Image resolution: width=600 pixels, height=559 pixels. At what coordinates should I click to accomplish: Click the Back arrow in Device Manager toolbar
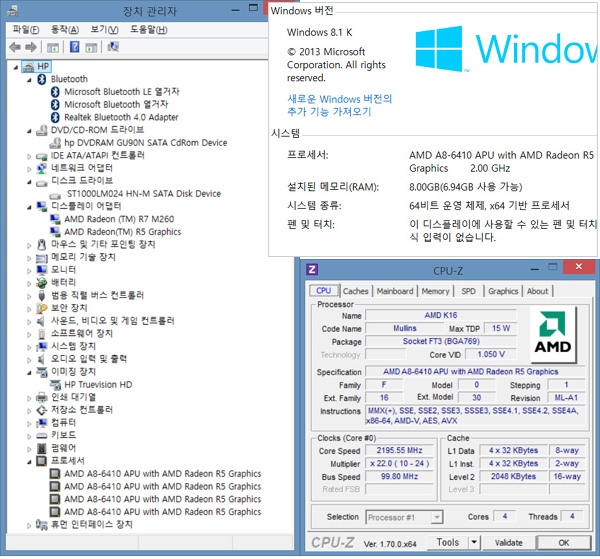(x=15, y=47)
